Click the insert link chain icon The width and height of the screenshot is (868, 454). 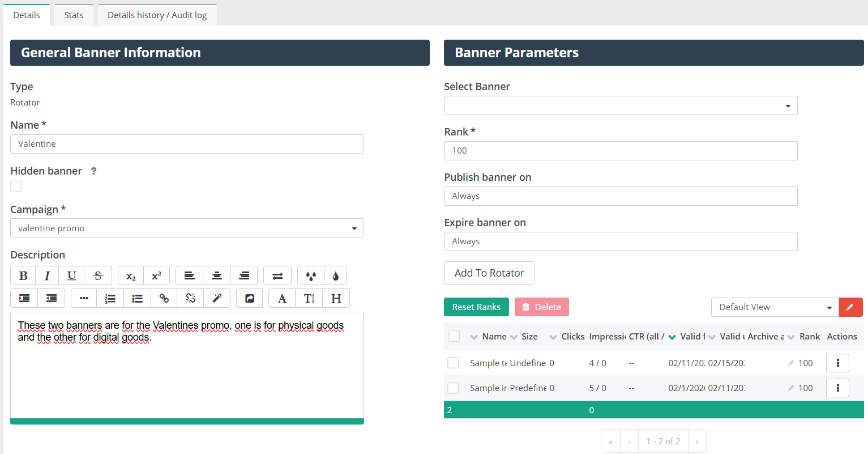click(x=164, y=299)
